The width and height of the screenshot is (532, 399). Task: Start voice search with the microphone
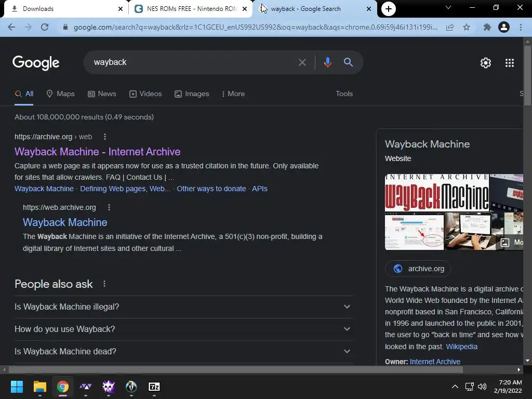pos(327,62)
